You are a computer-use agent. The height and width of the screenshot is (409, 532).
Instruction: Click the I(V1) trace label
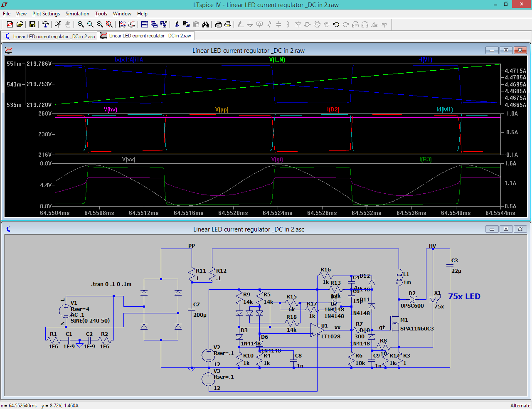point(426,59)
